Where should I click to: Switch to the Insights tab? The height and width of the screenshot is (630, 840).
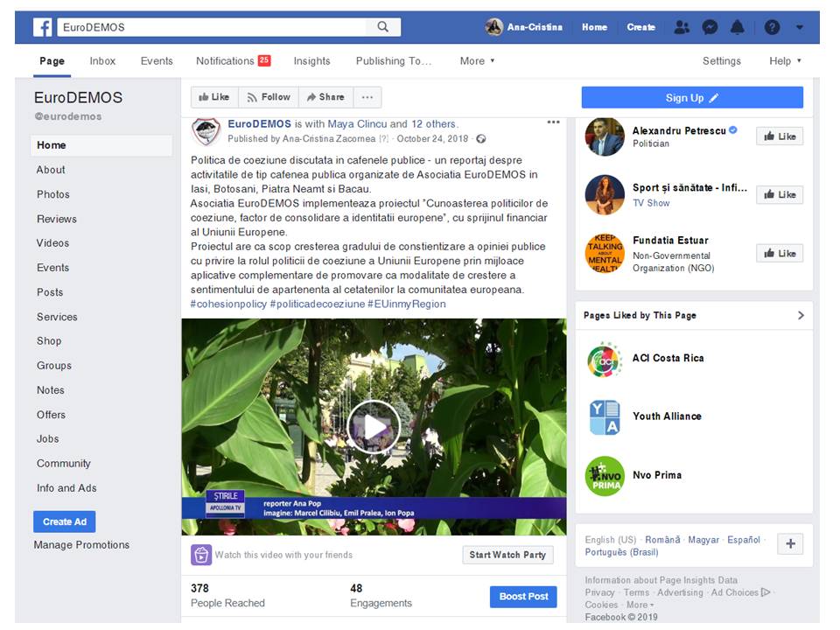tap(311, 61)
